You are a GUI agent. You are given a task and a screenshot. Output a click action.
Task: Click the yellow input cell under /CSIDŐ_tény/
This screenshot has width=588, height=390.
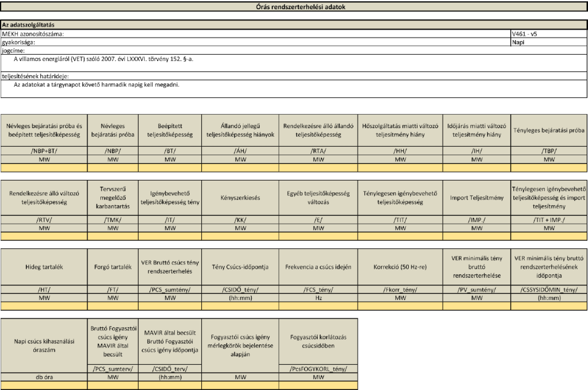pyautogui.click(x=240, y=306)
